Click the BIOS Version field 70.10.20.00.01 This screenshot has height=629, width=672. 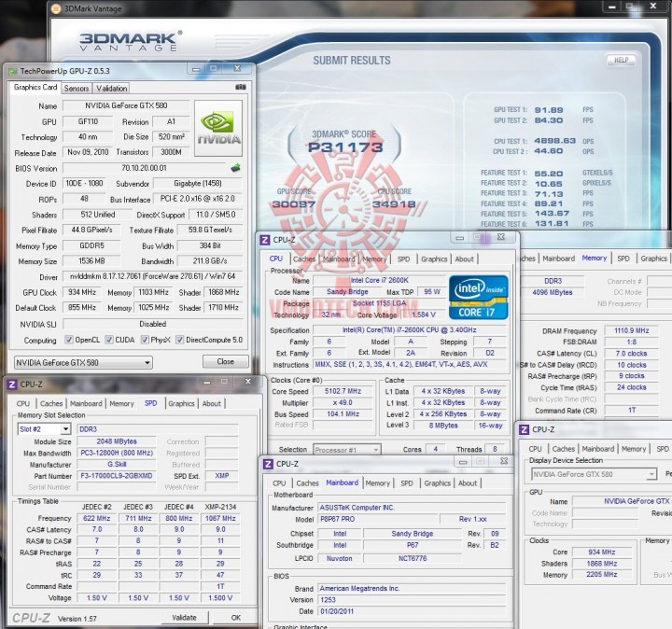click(x=144, y=168)
